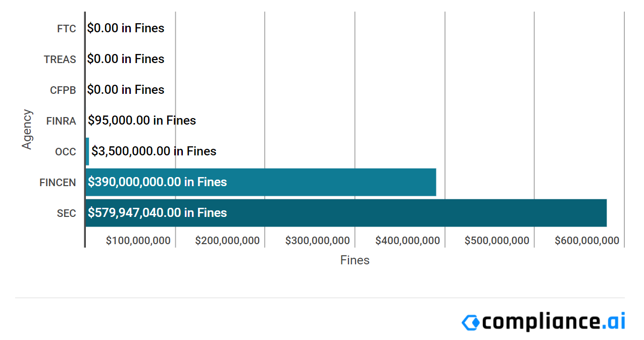644x340 pixels.
Task: Click the compliance.ai diamond logo icon
Action: [470, 322]
